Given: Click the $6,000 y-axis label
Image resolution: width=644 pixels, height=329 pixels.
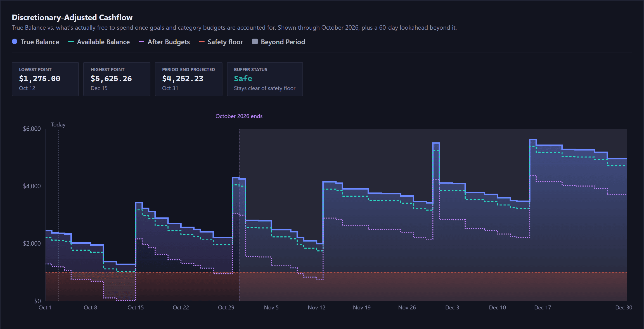Looking at the screenshot, I should tap(32, 129).
